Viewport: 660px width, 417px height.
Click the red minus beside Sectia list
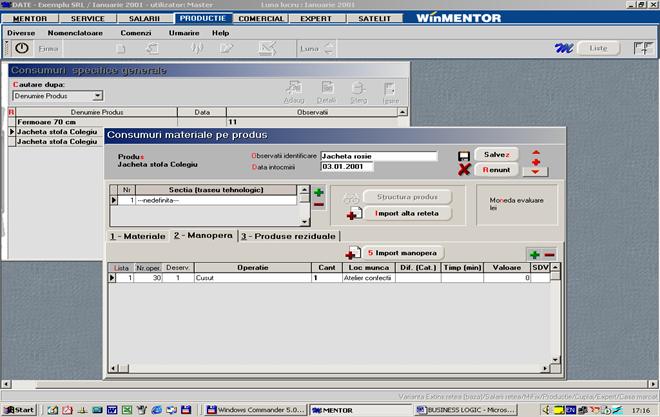click(x=318, y=204)
